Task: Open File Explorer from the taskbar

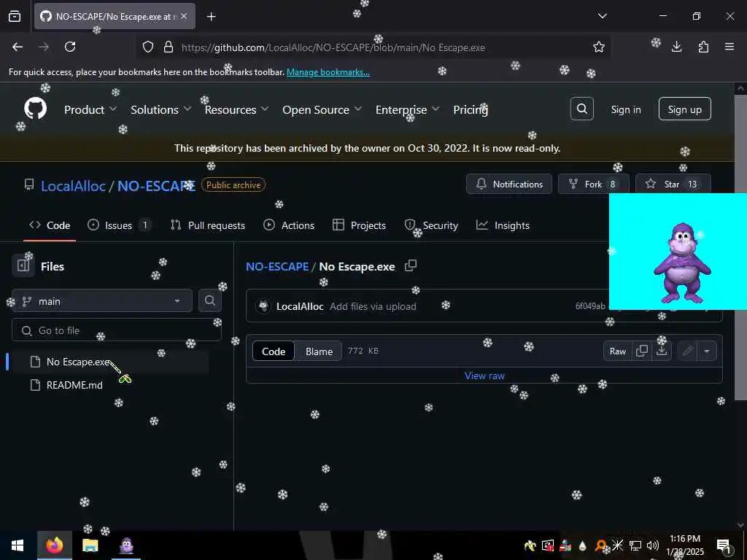Action: coord(90,545)
